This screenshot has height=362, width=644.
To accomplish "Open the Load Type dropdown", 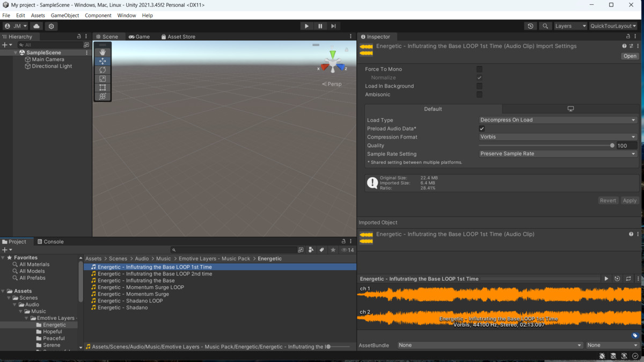I will [x=558, y=120].
